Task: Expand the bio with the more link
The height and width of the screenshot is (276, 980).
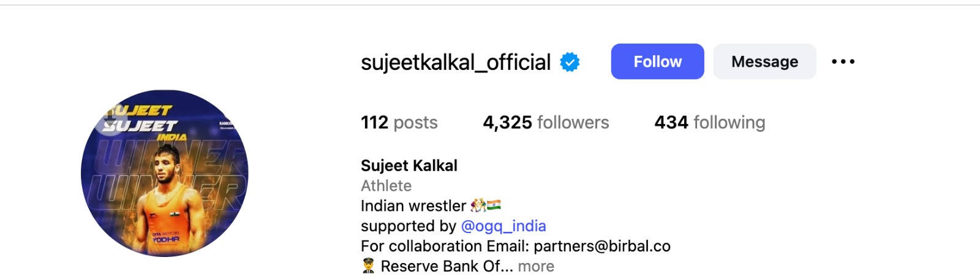Action: [x=536, y=266]
